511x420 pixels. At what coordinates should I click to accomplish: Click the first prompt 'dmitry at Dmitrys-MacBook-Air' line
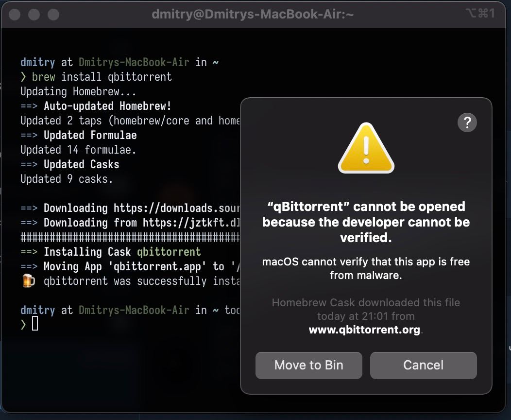[119, 62]
